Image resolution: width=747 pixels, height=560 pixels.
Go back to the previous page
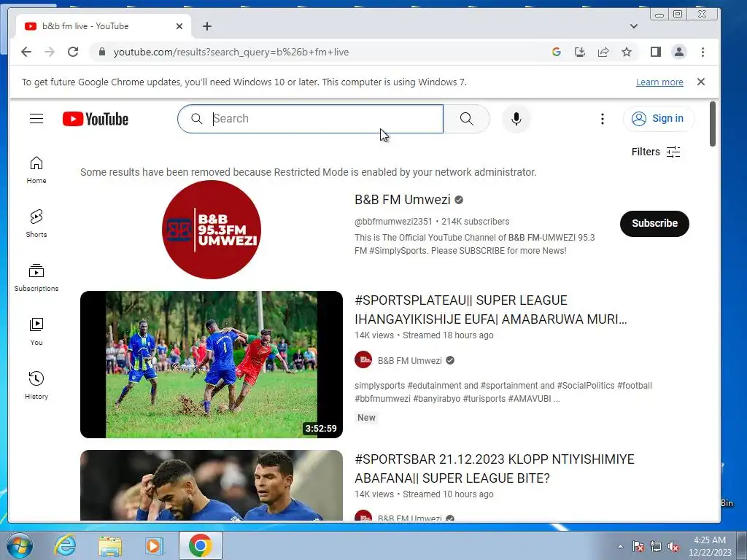pos(26,52)
